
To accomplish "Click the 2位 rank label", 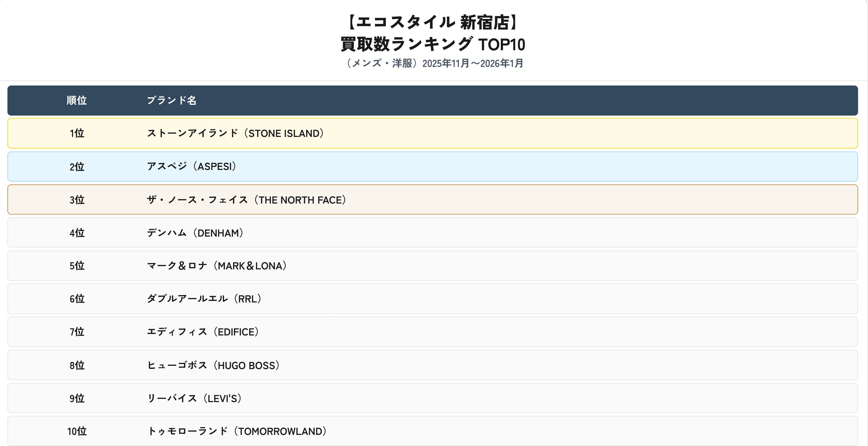I will 77,167.
